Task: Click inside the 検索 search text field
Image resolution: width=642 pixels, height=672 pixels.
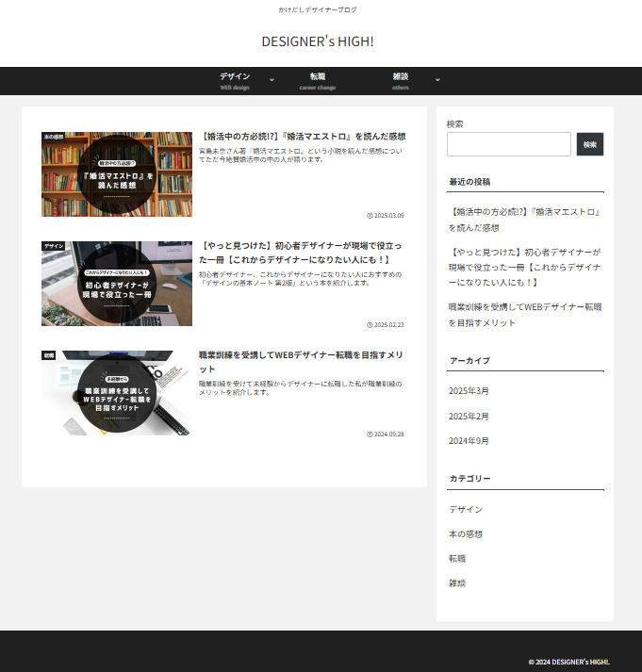Action: pos(508,144)
